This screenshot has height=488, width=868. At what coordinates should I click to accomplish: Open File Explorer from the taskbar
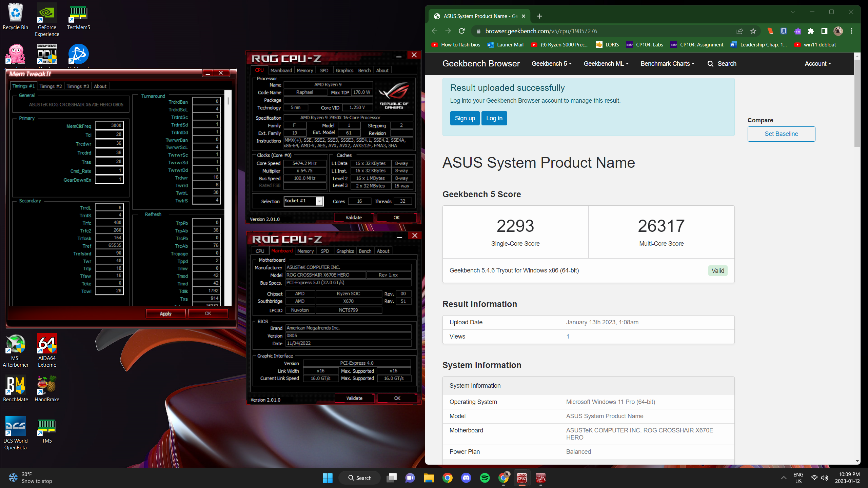click(429, 478)
